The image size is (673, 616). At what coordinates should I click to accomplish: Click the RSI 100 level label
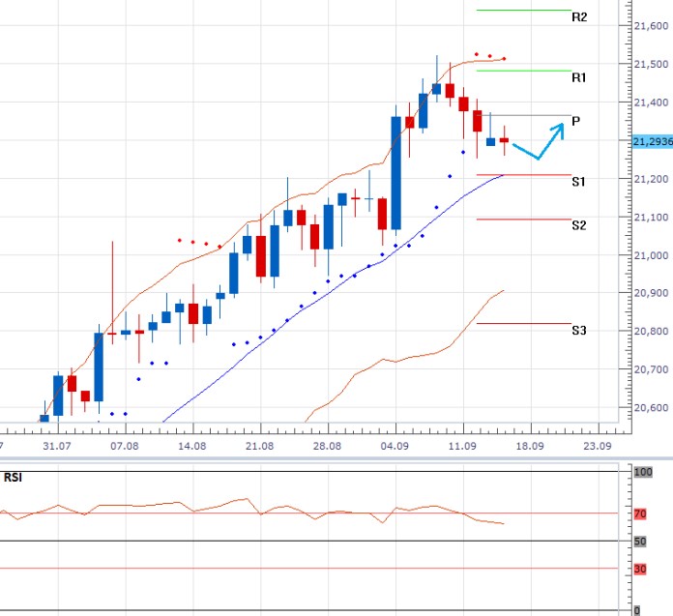point(643,472)
